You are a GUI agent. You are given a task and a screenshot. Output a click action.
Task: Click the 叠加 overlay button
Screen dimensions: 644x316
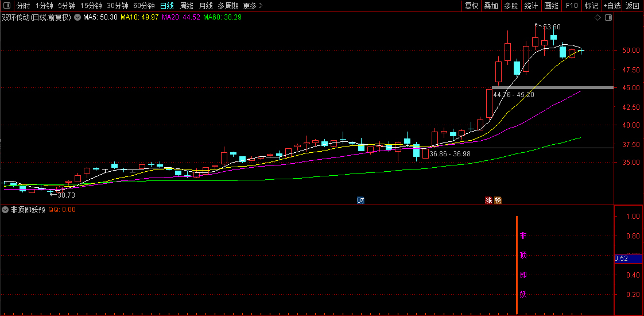[x=491, y=6]
